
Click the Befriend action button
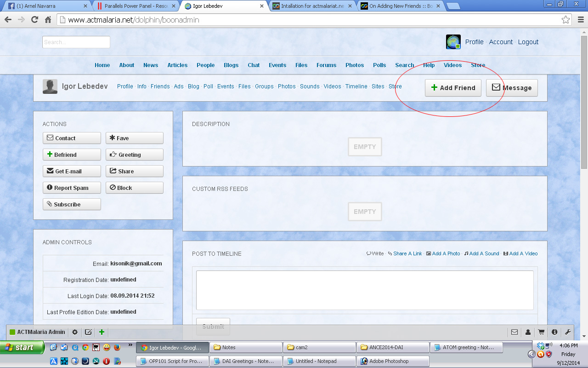[x=72, y=155]
